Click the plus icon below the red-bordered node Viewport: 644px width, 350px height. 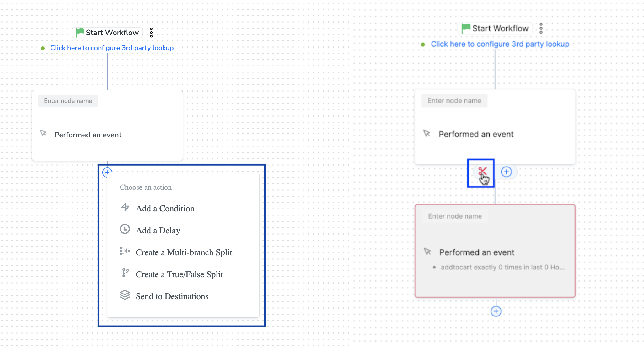(x=496, y=311)
